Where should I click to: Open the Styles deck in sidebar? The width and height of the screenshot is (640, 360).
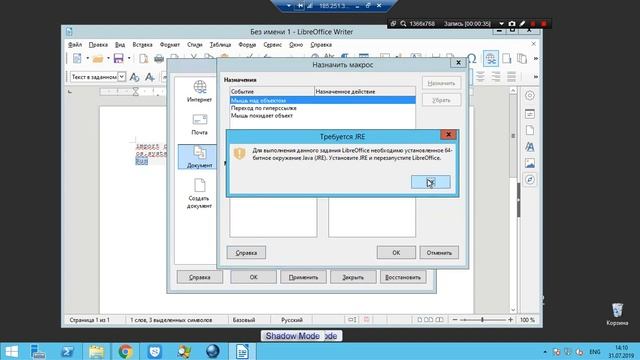(530, 147)
